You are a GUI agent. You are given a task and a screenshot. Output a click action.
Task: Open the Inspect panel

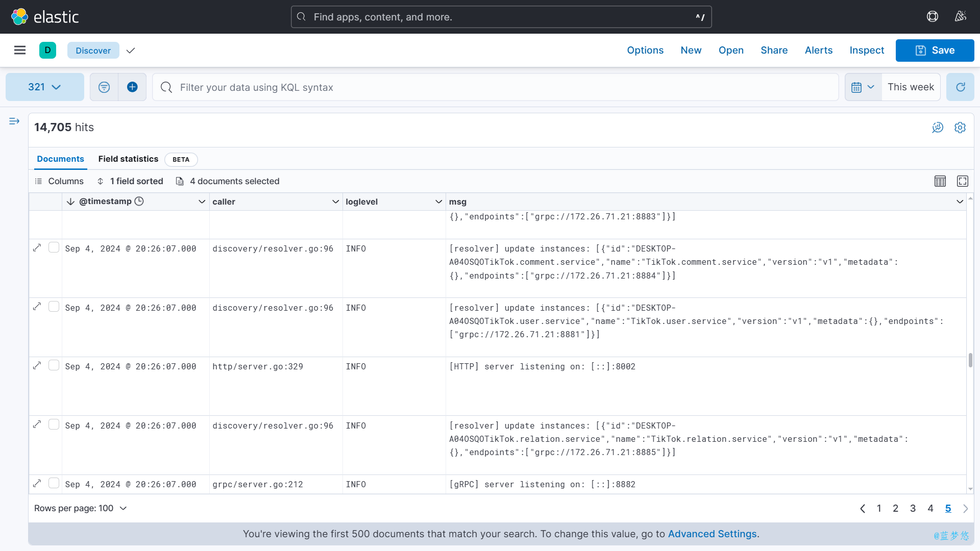coord(867,51)
